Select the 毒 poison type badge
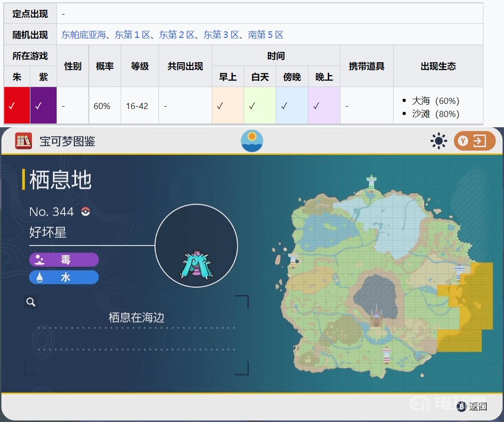 pos(64,260)
